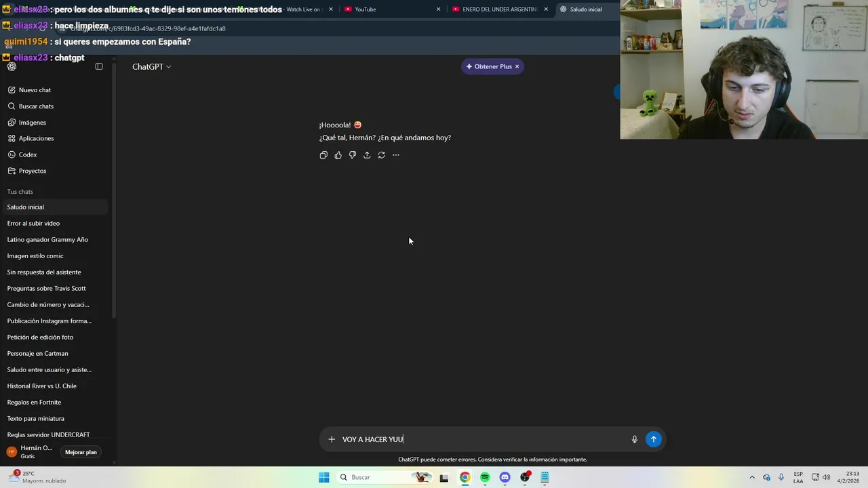The height and width of the screenshot is (488, 868).
Task: Open chat Reglas servidor UNDERCRAFT
Action: [x=54, y=434]
